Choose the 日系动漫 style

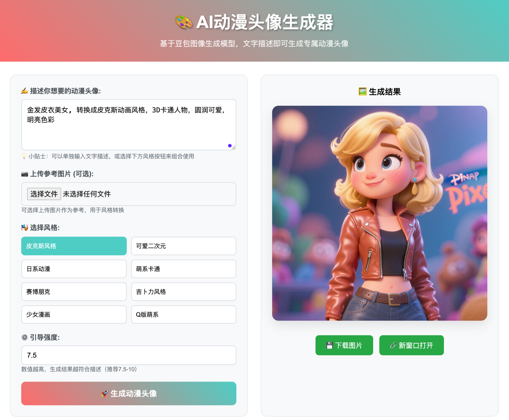pos(74,269)
